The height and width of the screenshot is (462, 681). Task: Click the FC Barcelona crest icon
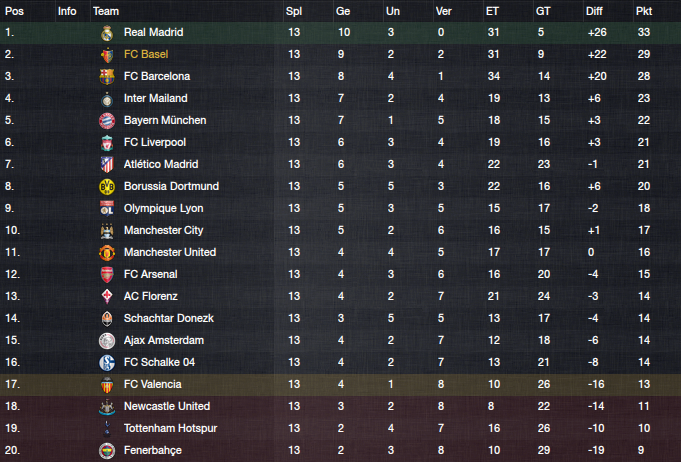[x=107, y=77]
